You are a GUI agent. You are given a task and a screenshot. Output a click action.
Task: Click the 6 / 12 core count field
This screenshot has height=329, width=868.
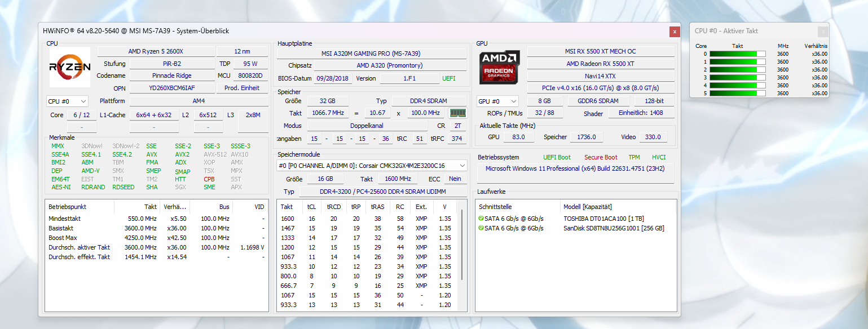(x=81, y=115)
